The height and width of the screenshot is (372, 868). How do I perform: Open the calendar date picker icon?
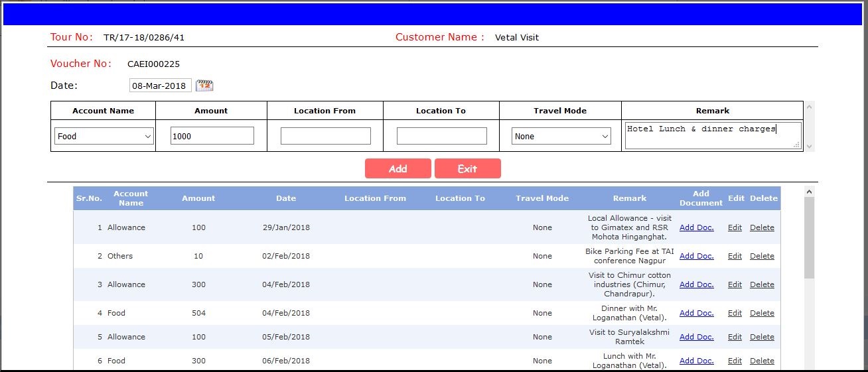(x=205, y=86)
